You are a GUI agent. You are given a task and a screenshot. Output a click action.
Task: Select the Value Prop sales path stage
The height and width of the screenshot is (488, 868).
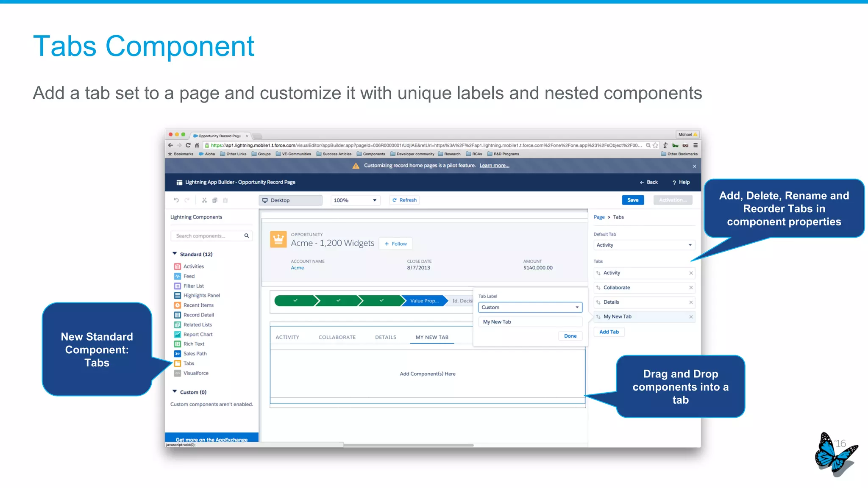pyautogui.click(x=424, y=301)
